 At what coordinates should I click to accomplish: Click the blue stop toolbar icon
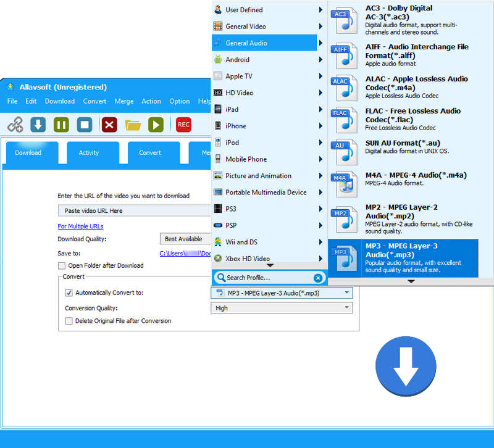tap(85, 125)
